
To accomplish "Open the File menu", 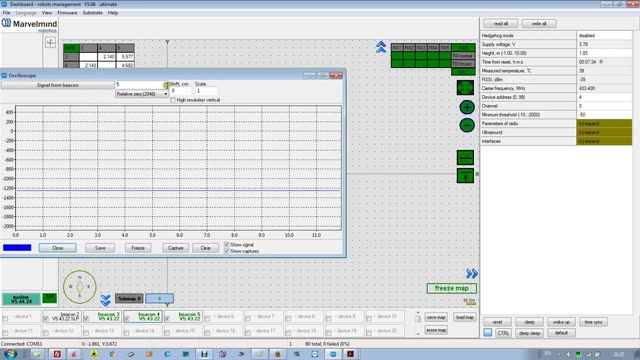I will pos(6,13).
